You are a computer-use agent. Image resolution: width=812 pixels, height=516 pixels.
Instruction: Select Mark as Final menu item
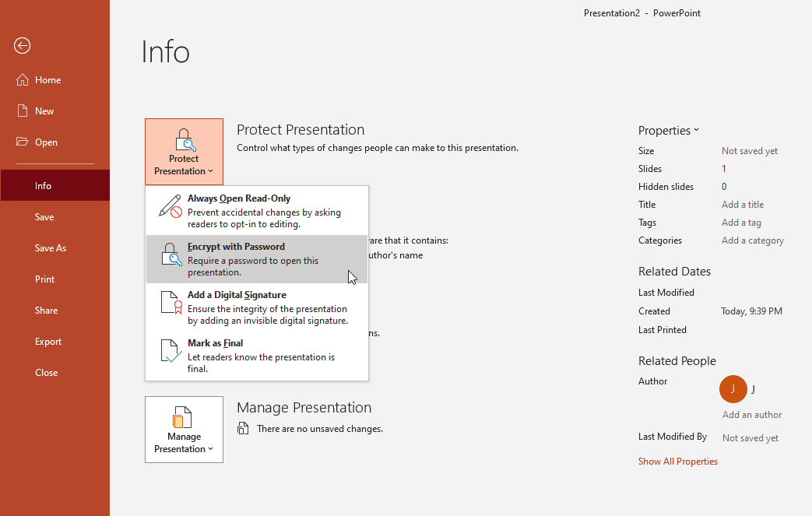(x=257, y=356)
